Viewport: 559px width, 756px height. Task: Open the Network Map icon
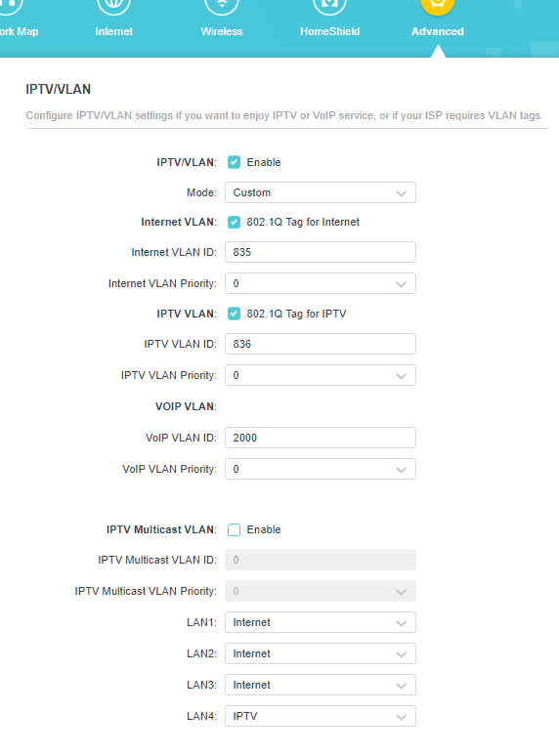(9, 6)
